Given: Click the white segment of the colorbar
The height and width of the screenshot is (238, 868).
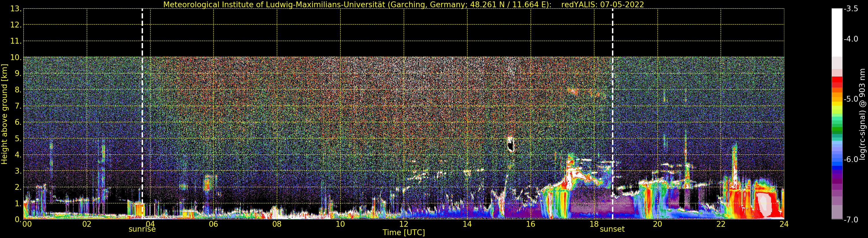Looking at the screenshot, I should coord(837,32).
